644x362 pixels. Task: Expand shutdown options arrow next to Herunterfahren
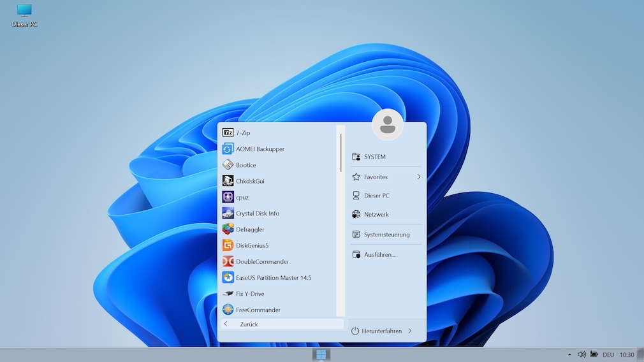[x=409, y=331]
